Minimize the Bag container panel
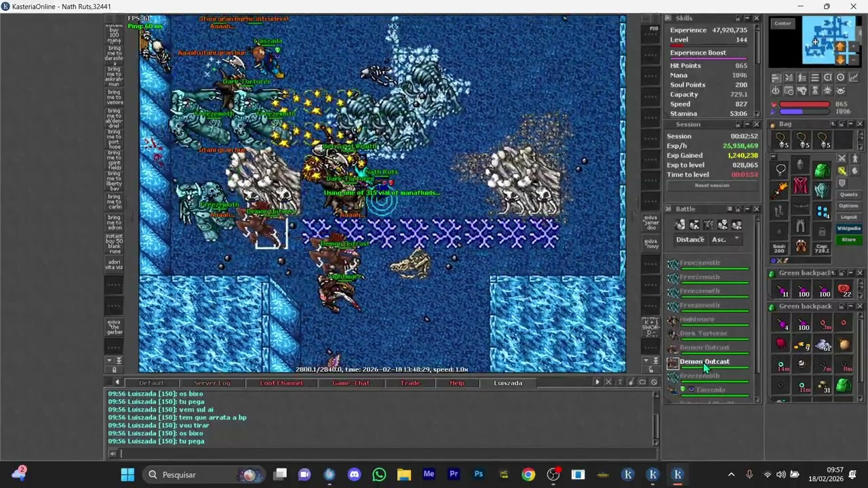 [x=851, y=124]
